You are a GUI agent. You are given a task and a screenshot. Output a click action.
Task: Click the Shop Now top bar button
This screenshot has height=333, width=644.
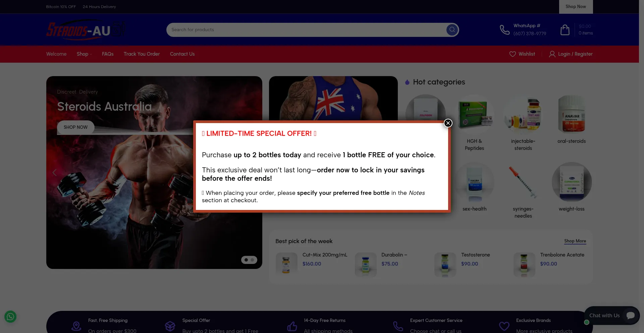coord(576,7)
